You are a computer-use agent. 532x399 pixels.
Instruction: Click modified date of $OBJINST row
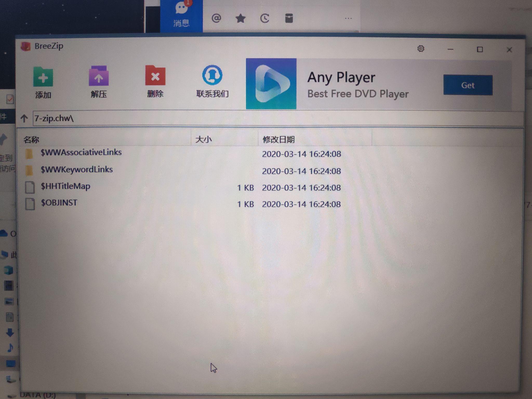coord(301,204)
